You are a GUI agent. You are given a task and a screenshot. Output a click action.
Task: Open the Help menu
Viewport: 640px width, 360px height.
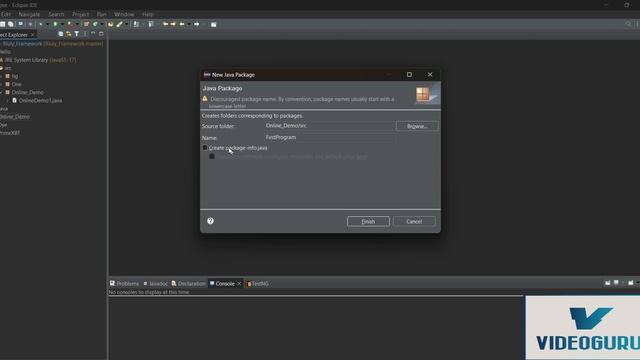tap(148, 14)
